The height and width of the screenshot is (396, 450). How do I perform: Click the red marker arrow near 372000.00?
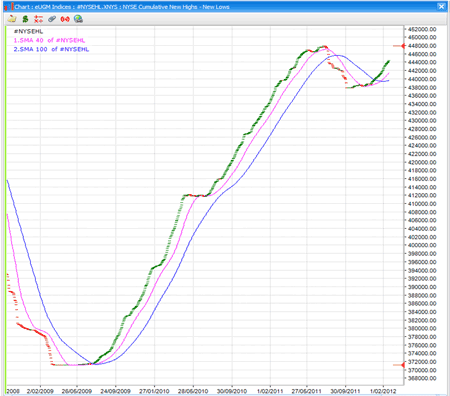pos(399,365)
